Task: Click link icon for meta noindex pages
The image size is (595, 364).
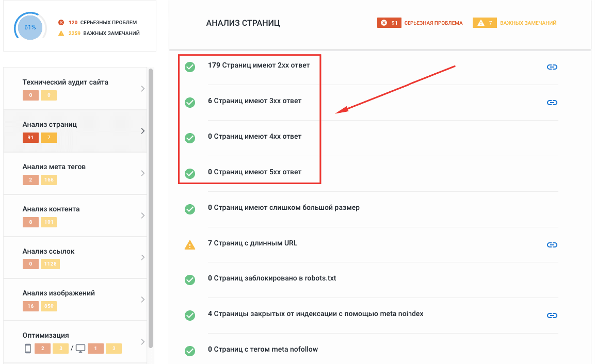Action: pos(552,316)
